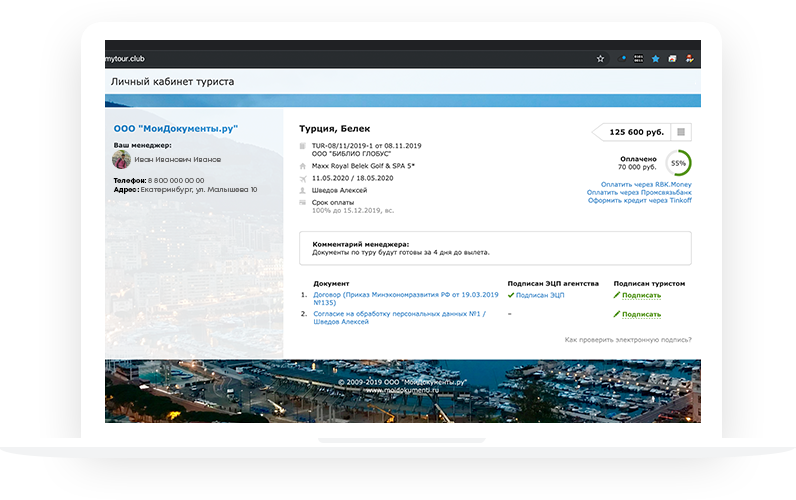
Task: Click the www.moidokumenti.ru footer link
Action: (x=402, y=390)
